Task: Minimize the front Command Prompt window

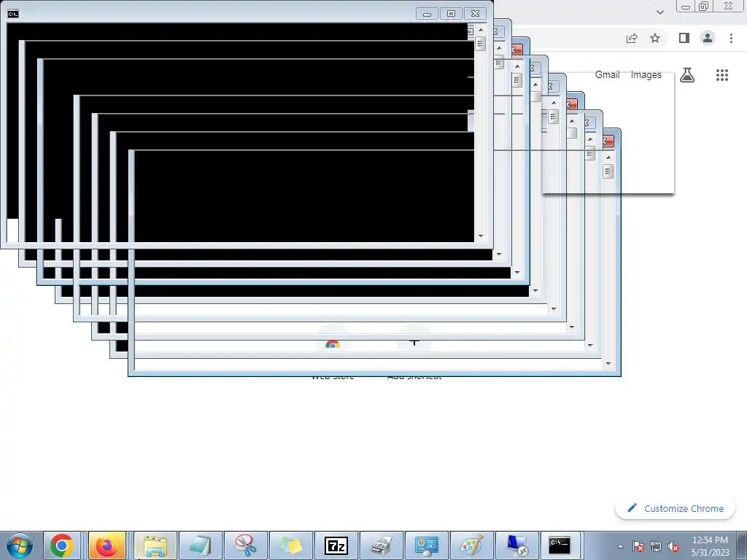Action: point(427,14)
